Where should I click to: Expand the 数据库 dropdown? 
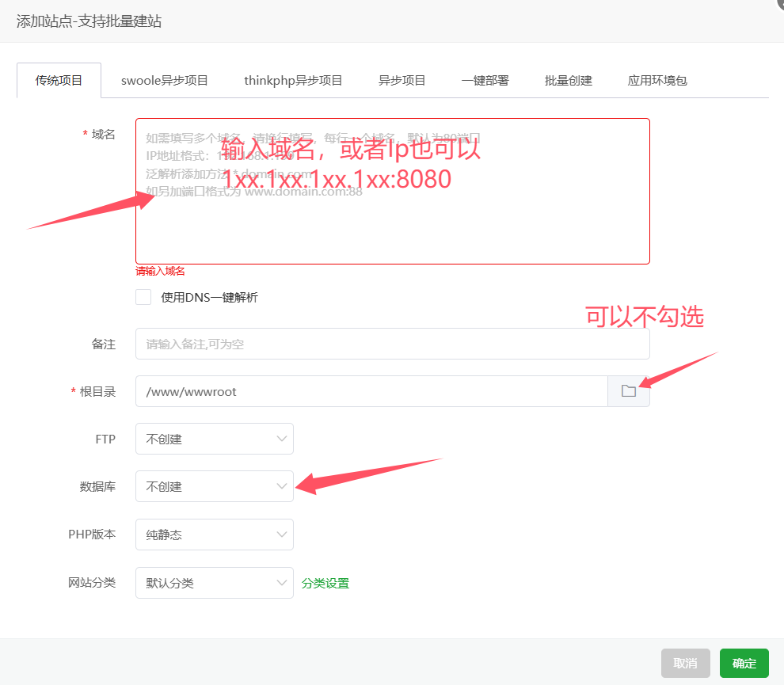tap(215, 486)
